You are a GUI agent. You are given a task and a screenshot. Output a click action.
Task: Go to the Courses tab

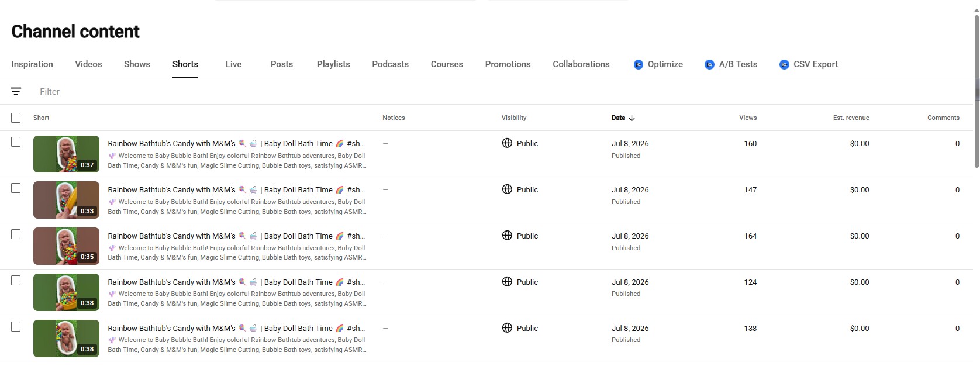pos(447,64)
